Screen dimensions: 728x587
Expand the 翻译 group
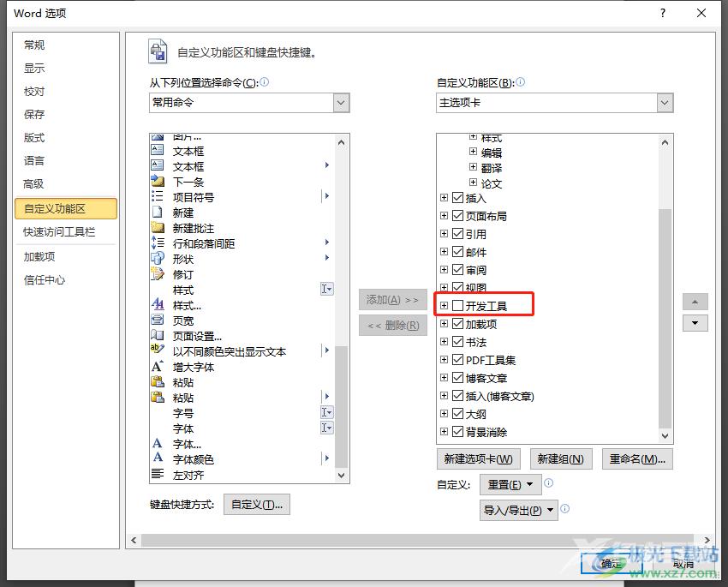[x=473, y=167]
